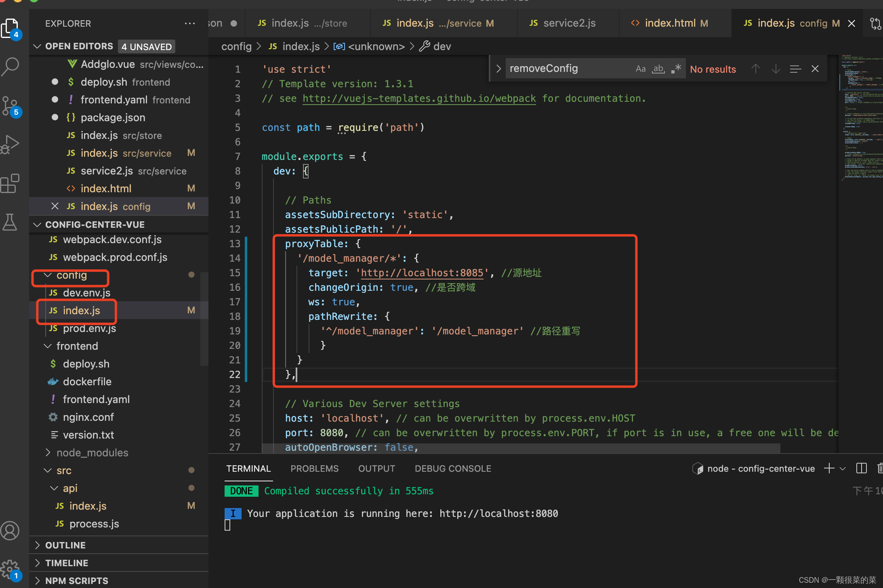Open the Extensions view
This screenshot has width=883, height=588.
point(11,184)
